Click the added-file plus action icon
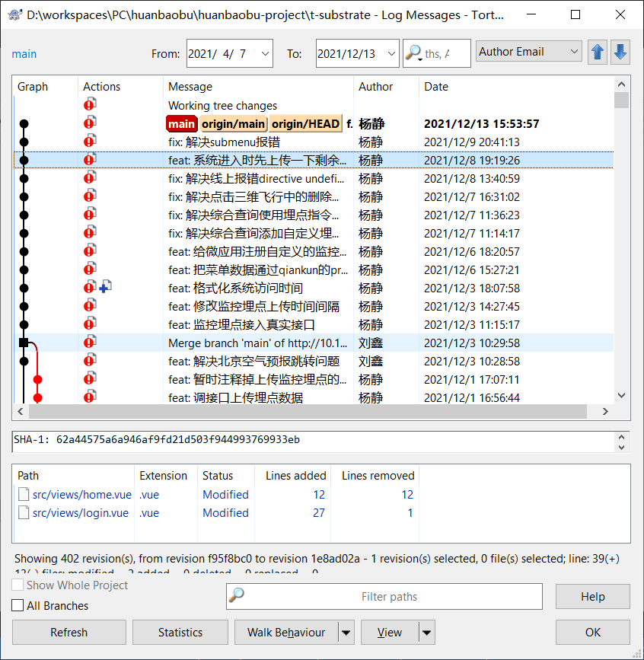This screenshot has height=660, width=644. [x=105, y=288]
